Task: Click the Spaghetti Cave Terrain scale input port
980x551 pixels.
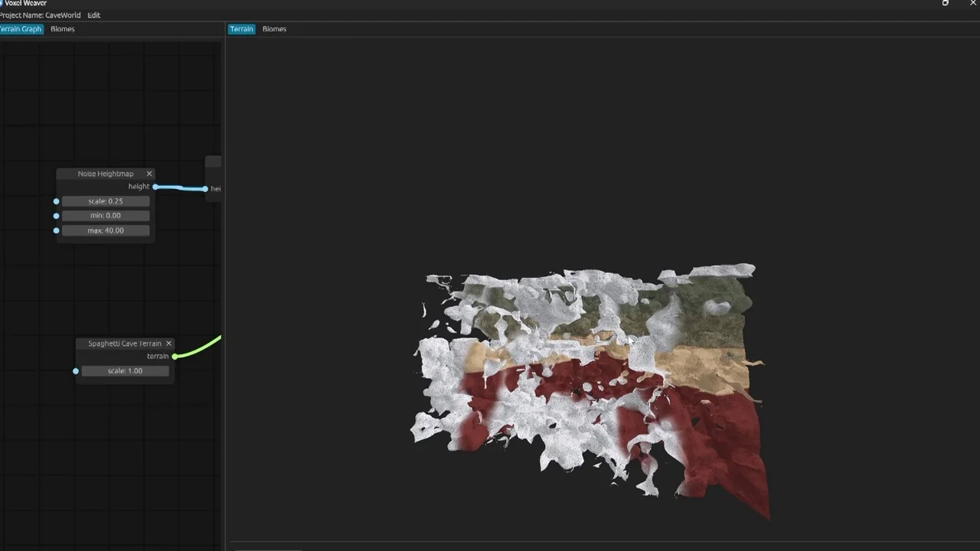Action: pyautogui.click(x=76, y=371)
